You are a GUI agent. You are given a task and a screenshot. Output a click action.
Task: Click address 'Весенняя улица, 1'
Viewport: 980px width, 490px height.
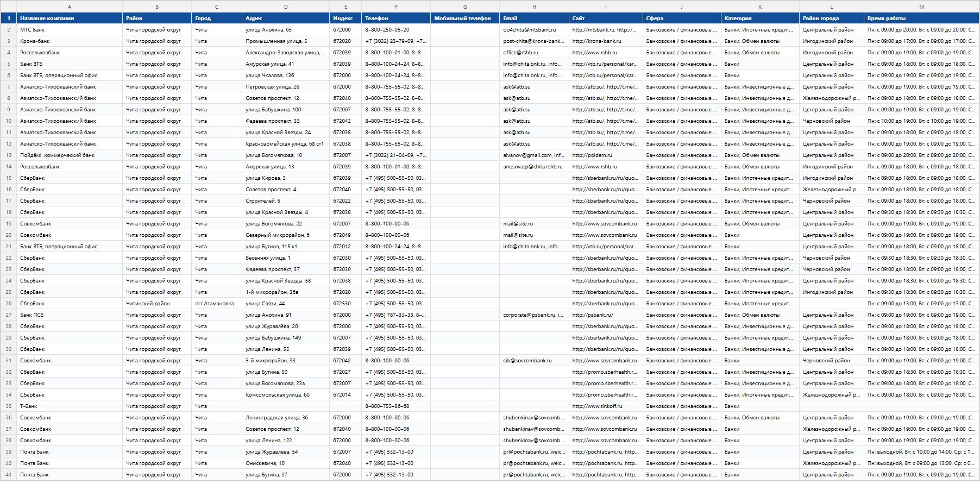click(x=286, y=258)
